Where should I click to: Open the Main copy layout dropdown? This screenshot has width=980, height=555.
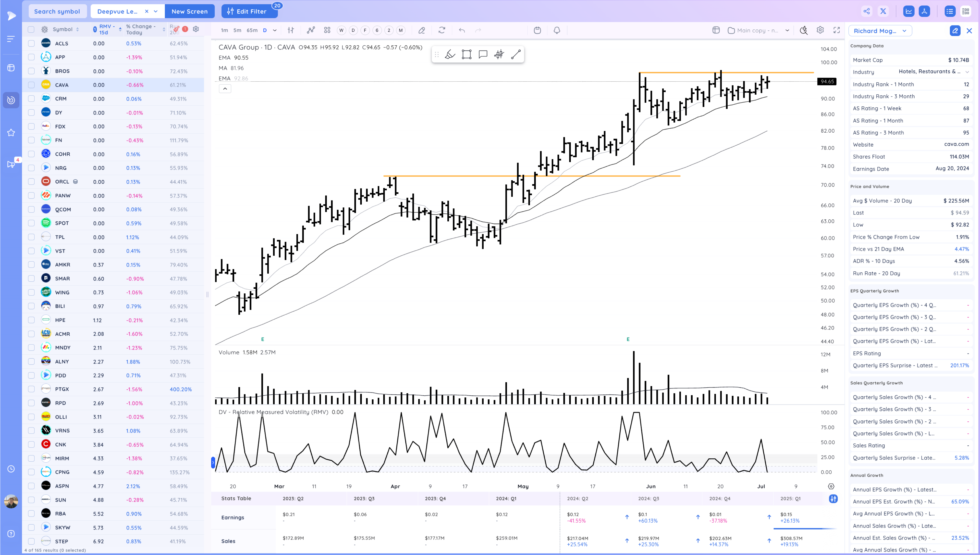787,30
